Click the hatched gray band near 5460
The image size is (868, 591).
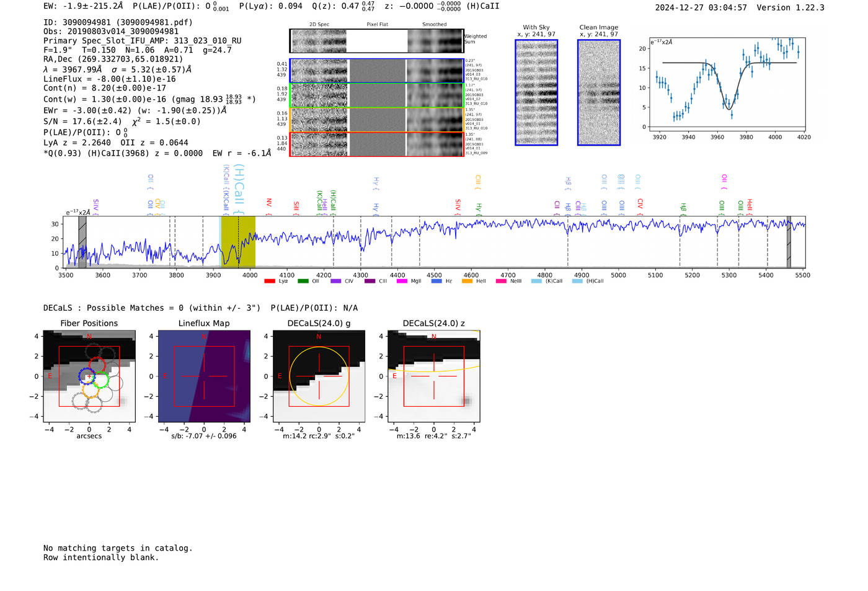click(x=789, y=242)
